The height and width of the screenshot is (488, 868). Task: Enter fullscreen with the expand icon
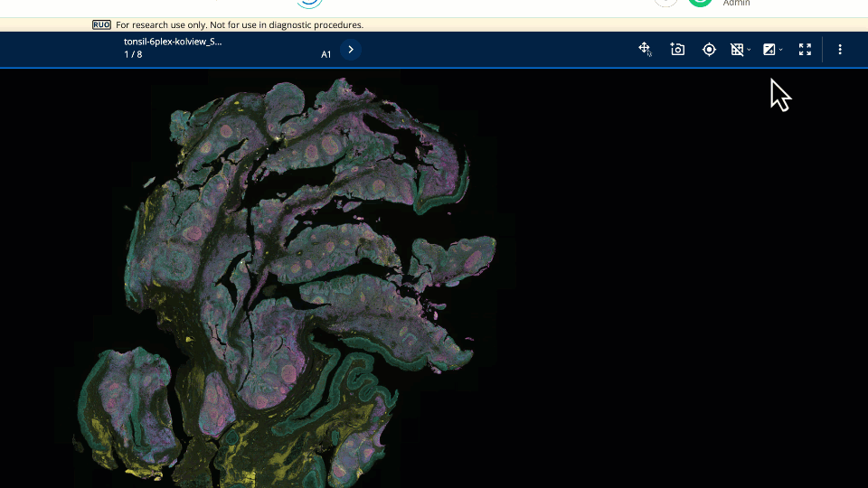point(805,50)
